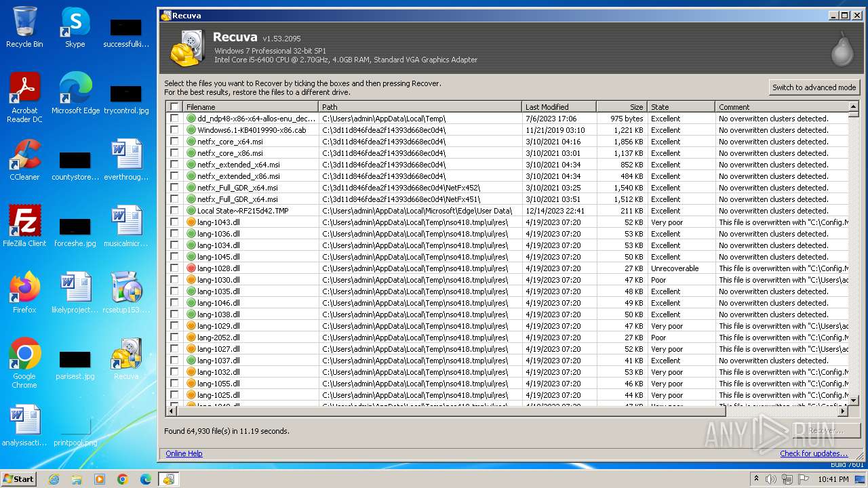Sort by Last Modified column header
868x488 pixels.
559,107
